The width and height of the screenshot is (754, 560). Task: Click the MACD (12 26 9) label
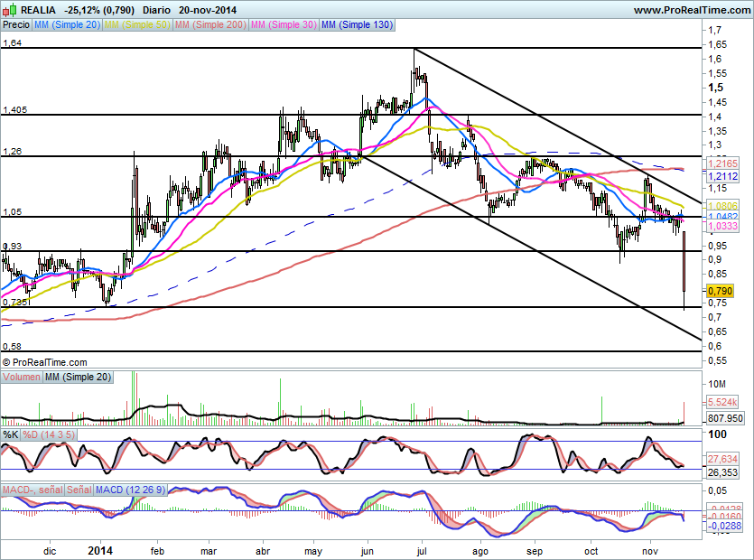132,490
